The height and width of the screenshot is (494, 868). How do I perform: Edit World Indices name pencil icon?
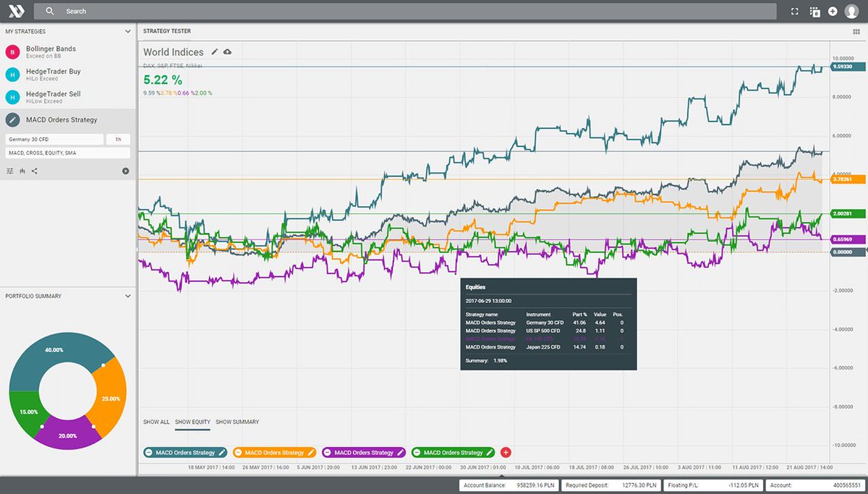(x=214, y=52)
